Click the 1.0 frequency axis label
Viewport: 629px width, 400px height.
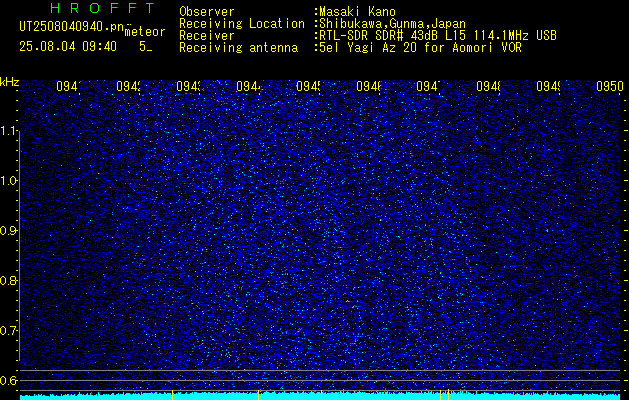coord(8,181)
